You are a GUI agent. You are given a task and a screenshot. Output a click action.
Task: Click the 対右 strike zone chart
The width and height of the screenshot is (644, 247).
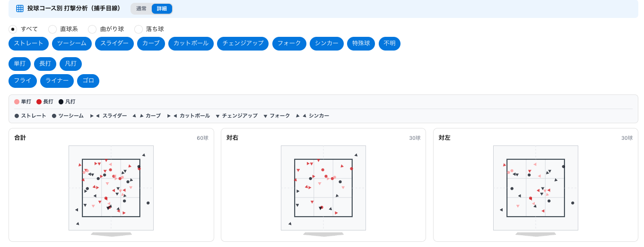(323, 188)
